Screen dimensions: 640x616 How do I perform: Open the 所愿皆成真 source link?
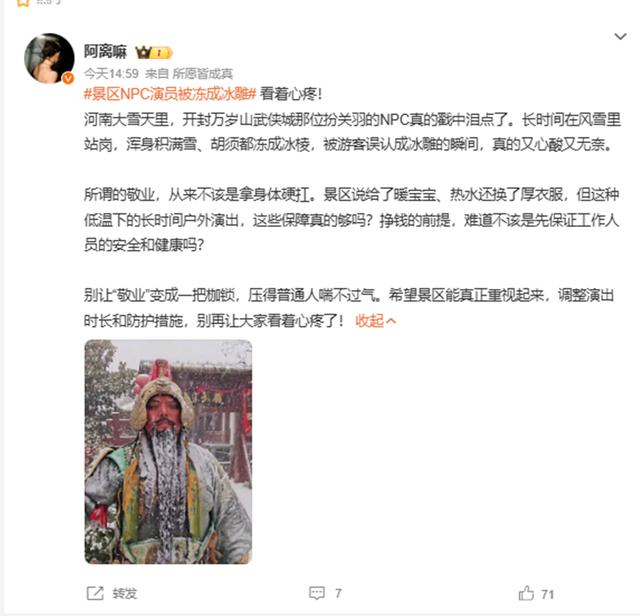[x=202, y=73]
